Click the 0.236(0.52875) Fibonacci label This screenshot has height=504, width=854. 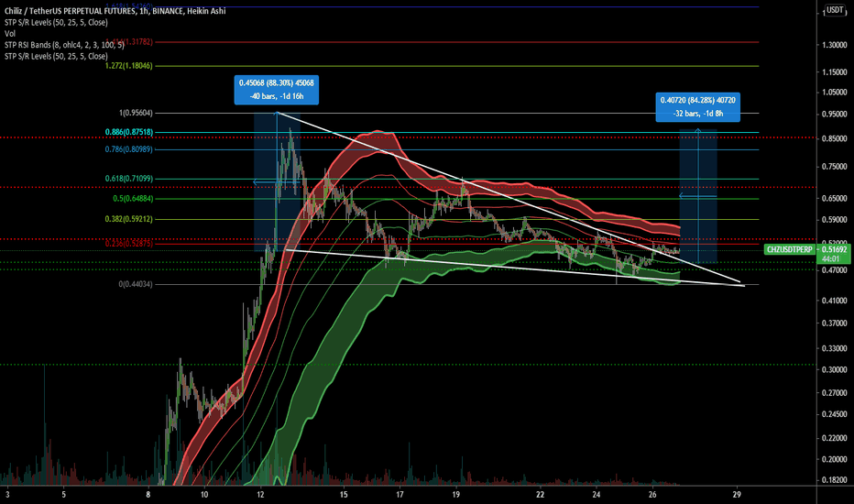[x=128, y=244]
